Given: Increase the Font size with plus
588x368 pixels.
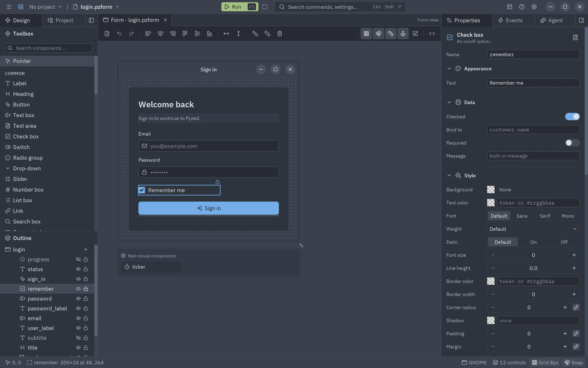Looking at the screenshot, I should click(574, 255).
